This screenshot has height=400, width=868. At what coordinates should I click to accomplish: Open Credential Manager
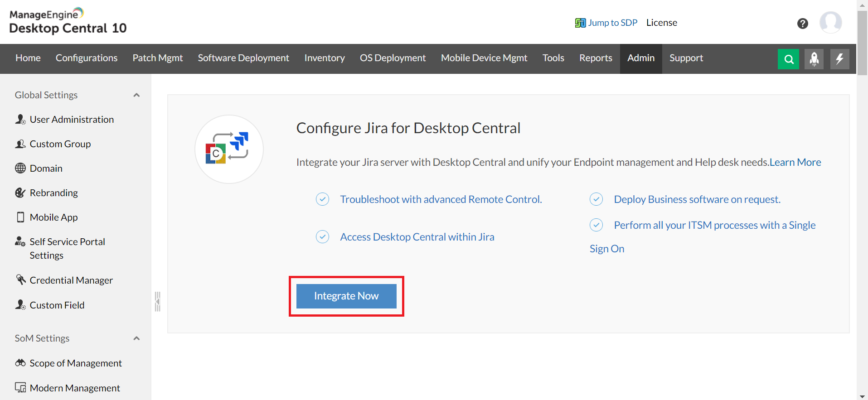(71, 280)
